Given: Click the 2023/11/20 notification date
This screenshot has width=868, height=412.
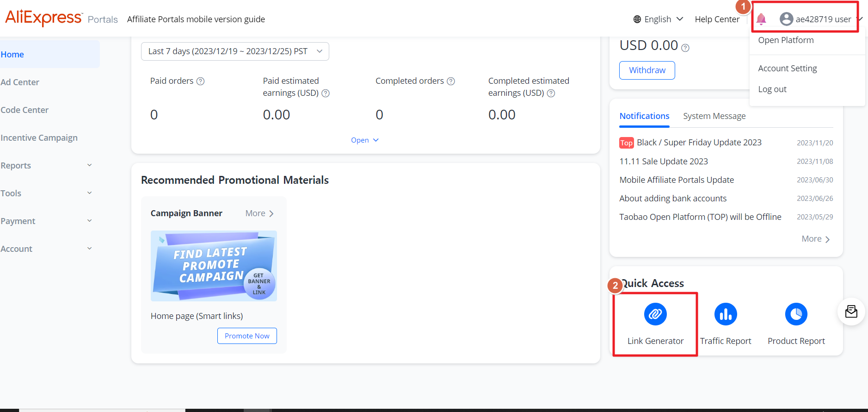Looking at the screenshot, I should point(815,143).
